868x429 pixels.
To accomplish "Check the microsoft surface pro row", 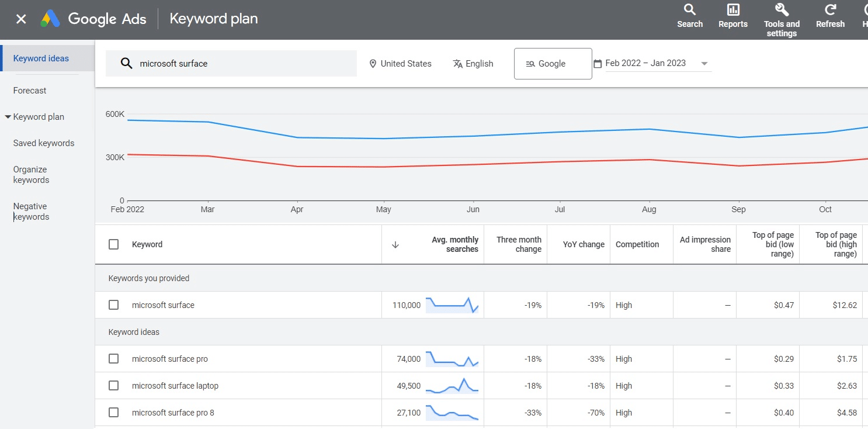I will [x=113, y=358].
